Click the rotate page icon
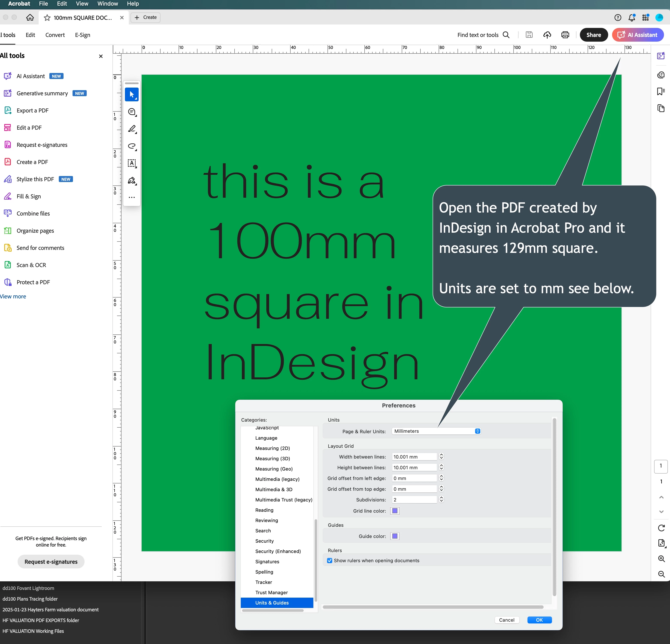 pyautogui.click(x=661, y=528)
